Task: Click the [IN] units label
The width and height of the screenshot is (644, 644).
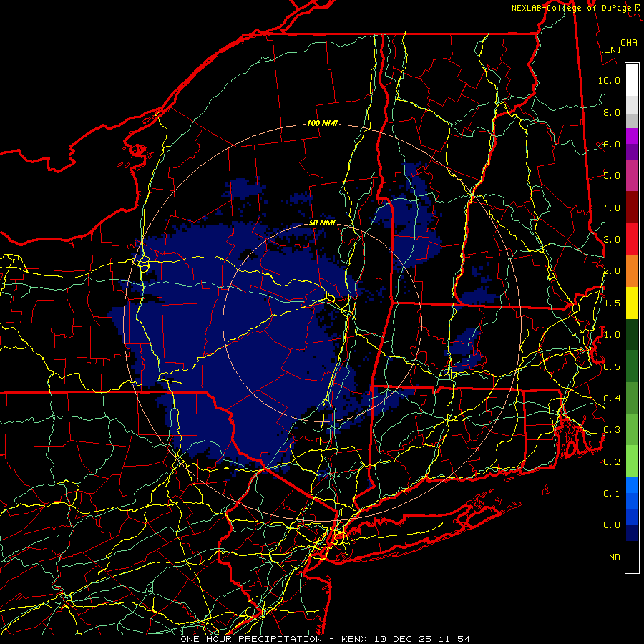Action: [610, 49]
